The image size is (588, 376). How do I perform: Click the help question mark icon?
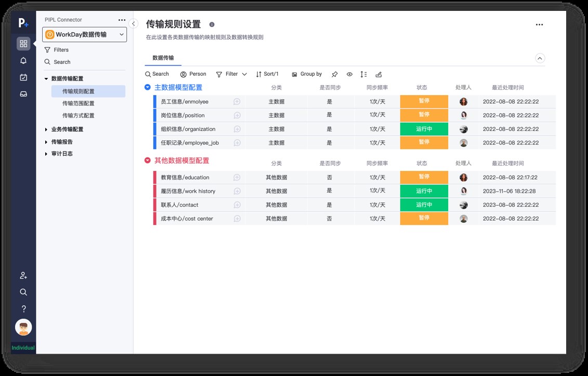(x=23, y=308)
